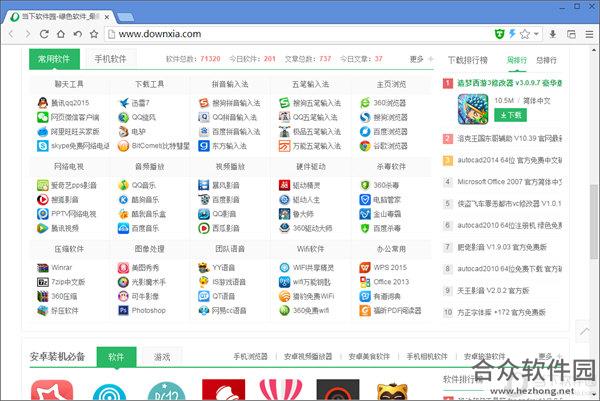
Task: Click the 手机相机软件 category link
Action: click(427, 357)
